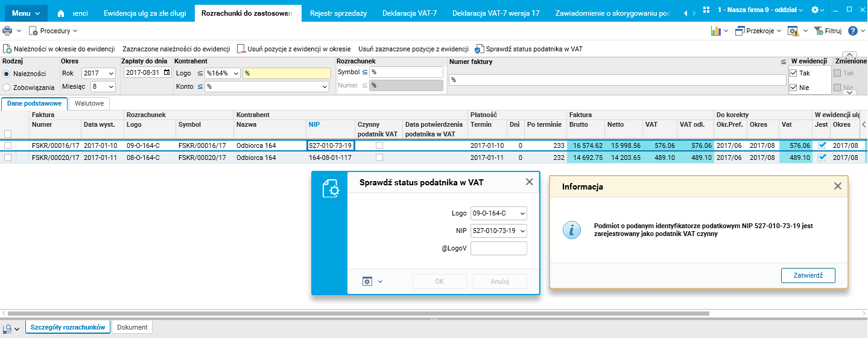Open the help question mark icon
The height and width of the screenshot is (338, 868).
(x=853, y=31)
